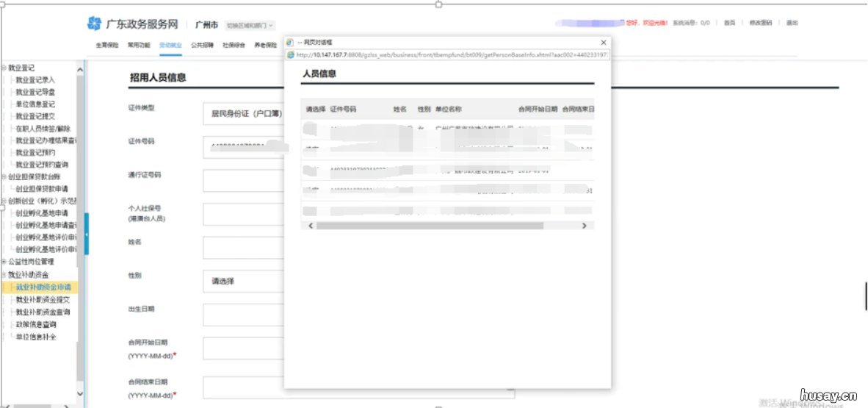Click the 修改密码 link

coord(760,24)
